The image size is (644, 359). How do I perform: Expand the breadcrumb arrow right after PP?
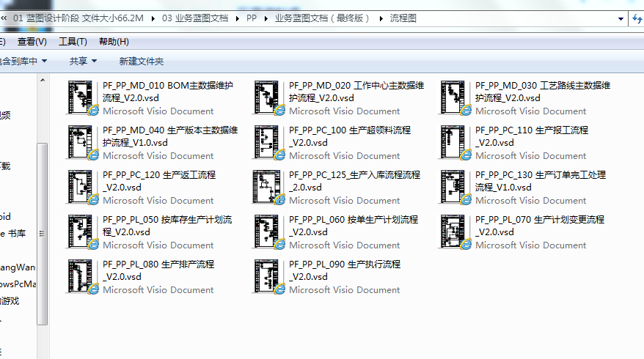[266, 18]
